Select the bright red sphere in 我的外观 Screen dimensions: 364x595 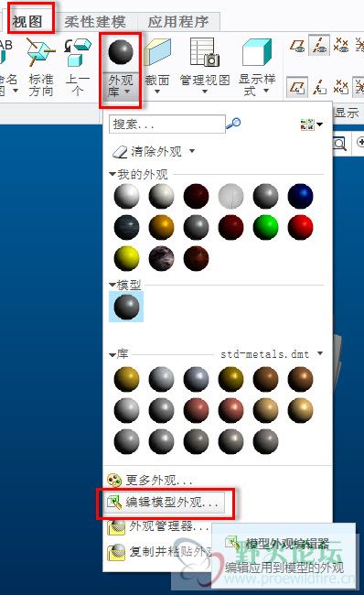pos(300,228)
